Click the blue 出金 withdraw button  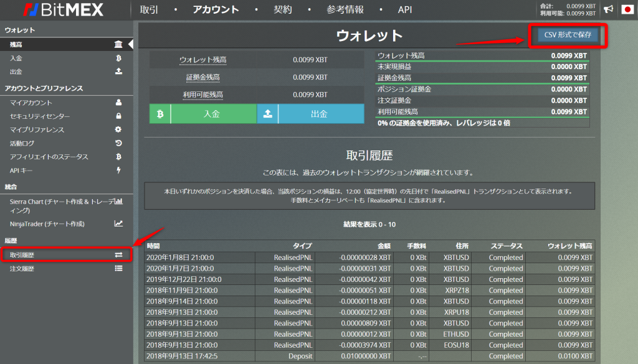319,114
